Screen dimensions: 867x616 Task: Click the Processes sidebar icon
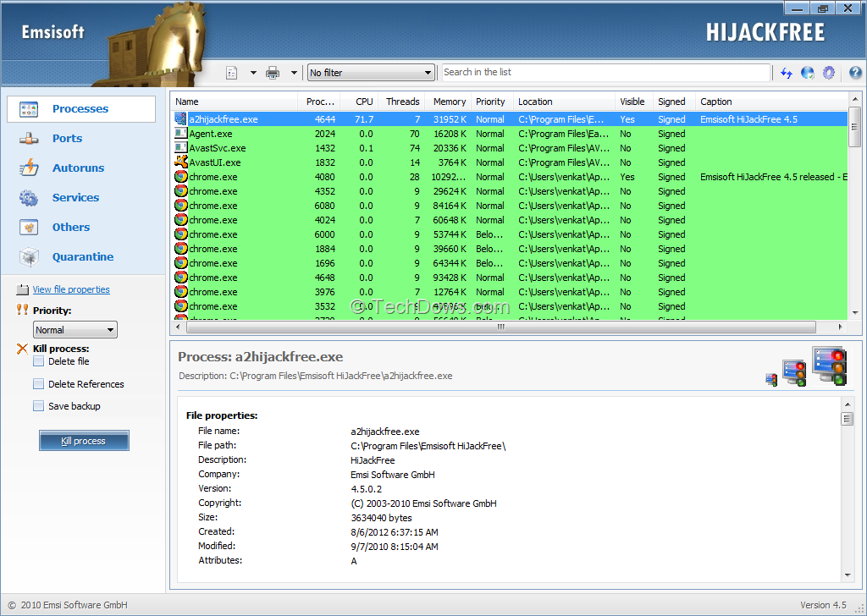coord(29,109)
